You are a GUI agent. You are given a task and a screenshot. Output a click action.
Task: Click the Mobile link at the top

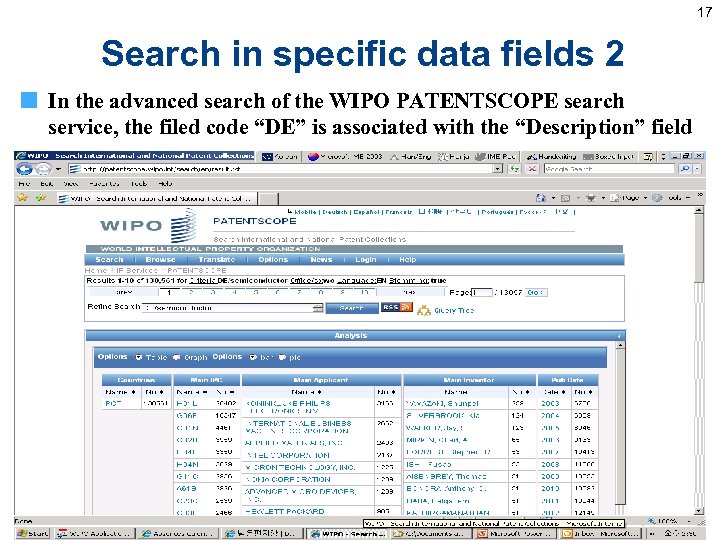[305, 212]
